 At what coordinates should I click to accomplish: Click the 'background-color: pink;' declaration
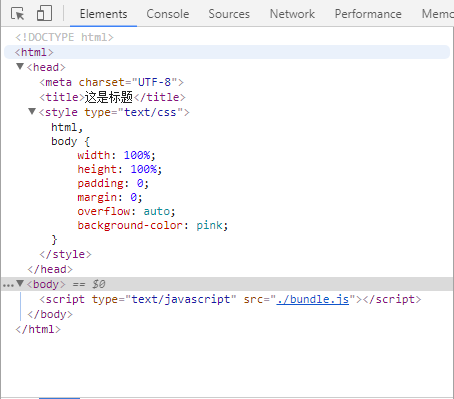[153, 225]
